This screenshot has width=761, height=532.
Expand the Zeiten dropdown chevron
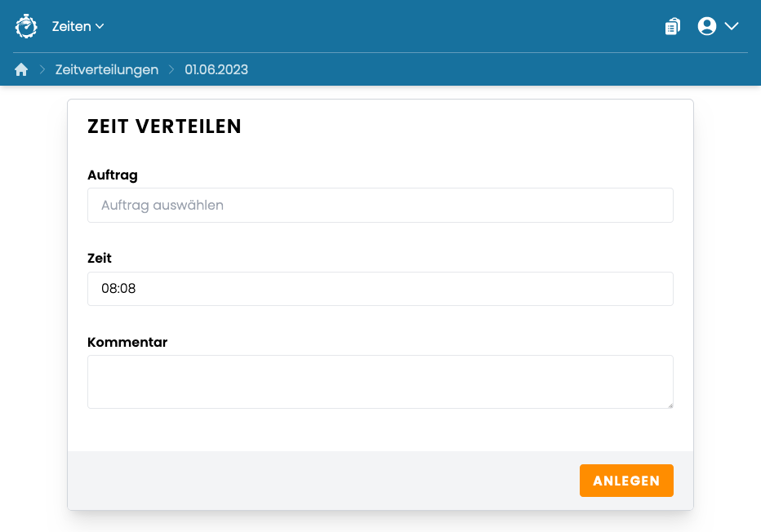[100, 26]
